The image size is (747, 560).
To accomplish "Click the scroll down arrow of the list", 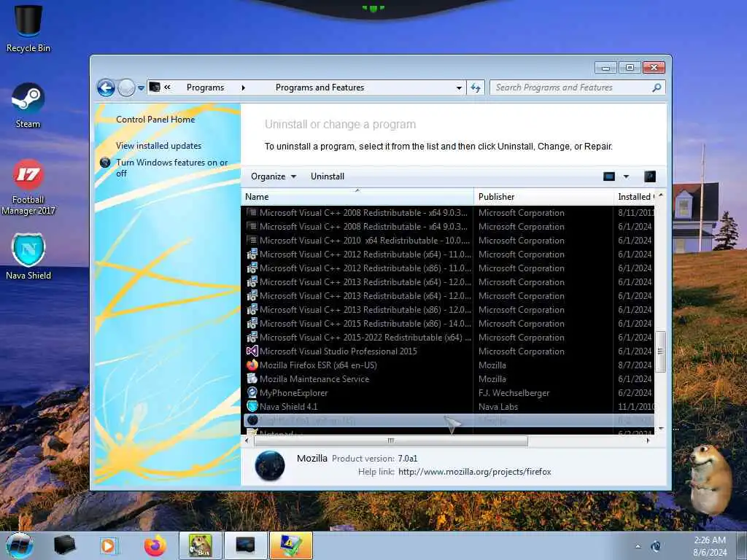I will (x=661, y=429).
